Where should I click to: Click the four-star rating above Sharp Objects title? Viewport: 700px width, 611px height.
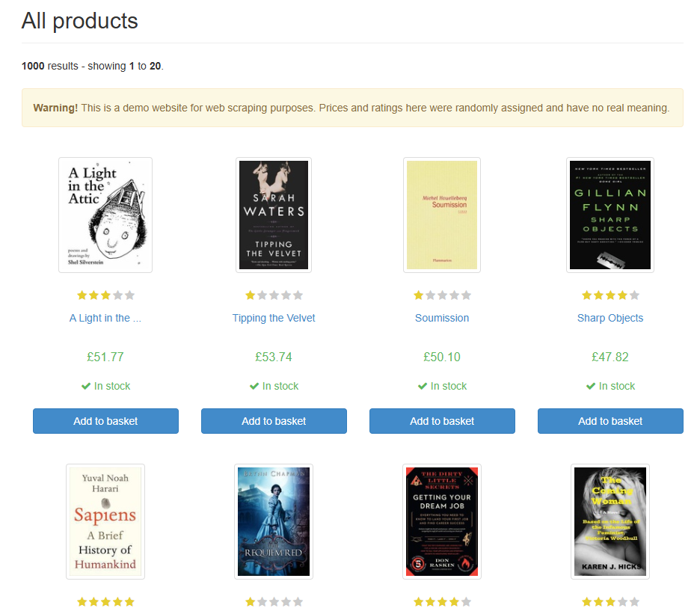610,295
